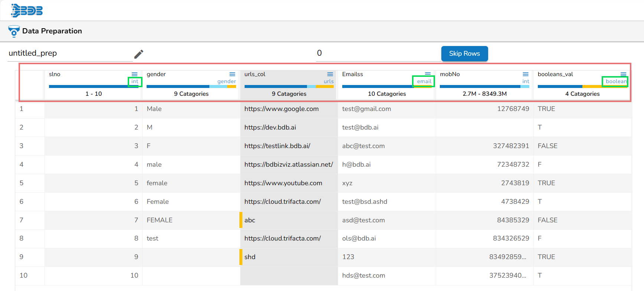Viewport: 644px width, 291px height.
Task: Click the skip rows number input field
Action: coord(377,53)
